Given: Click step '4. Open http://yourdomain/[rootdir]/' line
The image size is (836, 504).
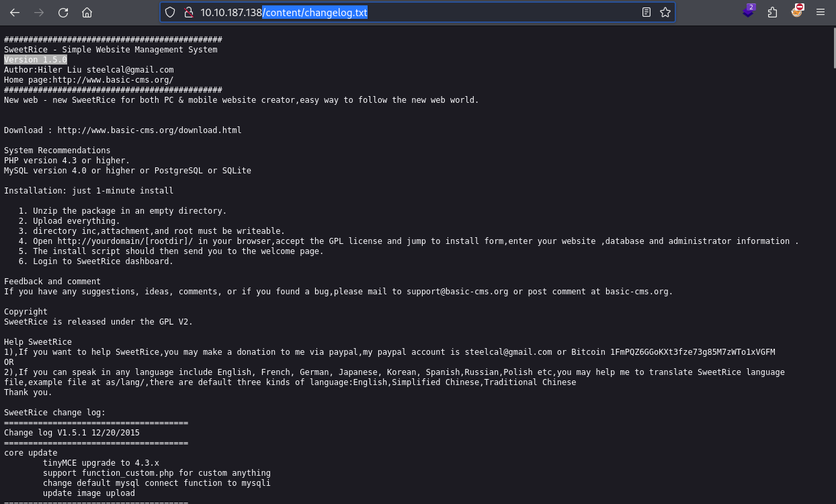Looking at the screenshot, I should tap(409, 241).
